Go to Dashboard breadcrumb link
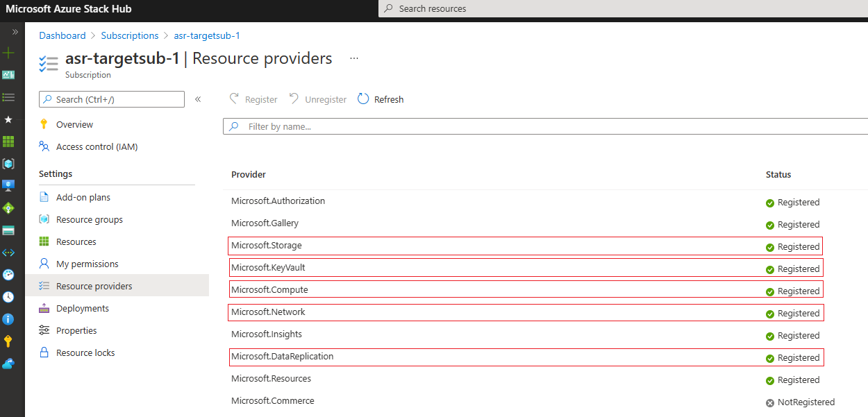868x417 pixels. point(62,35)
